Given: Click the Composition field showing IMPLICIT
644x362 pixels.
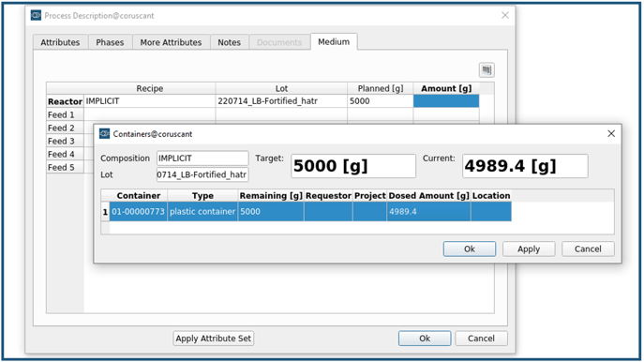Looking at the screenshot, I should pyautogui.click(x=202, y=158).
